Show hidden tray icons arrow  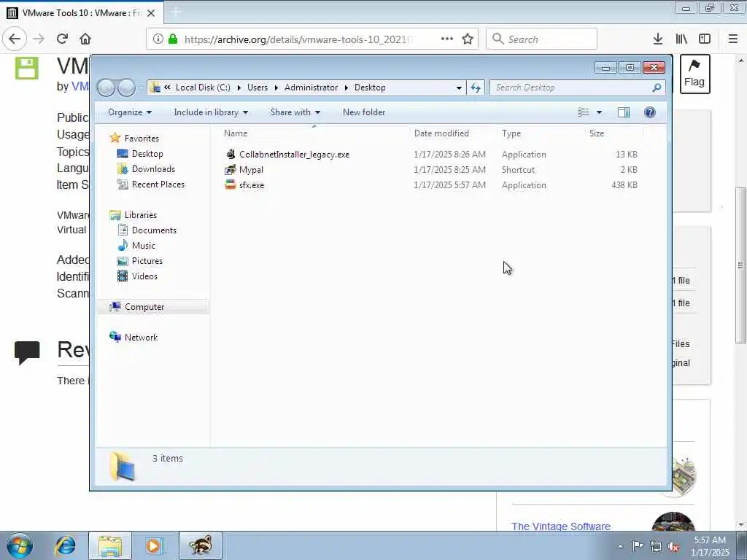tap(620, 547)
